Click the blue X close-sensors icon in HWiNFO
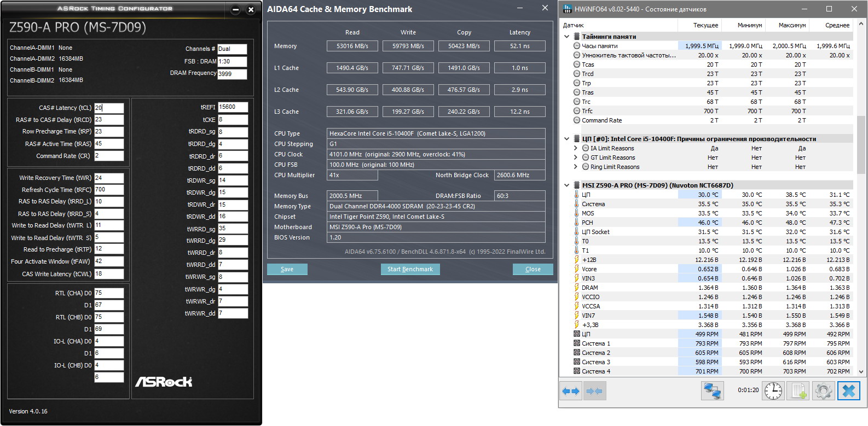The image size is (868, 426). pos(849,390)
